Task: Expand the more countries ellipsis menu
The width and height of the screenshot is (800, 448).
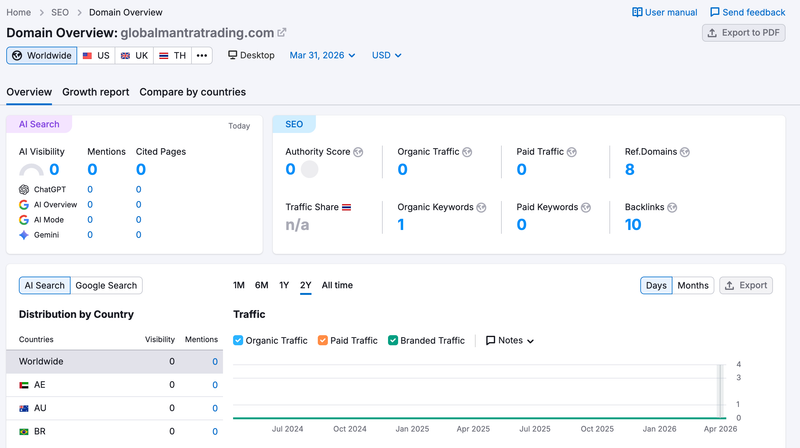Action: tap(202, 56)
